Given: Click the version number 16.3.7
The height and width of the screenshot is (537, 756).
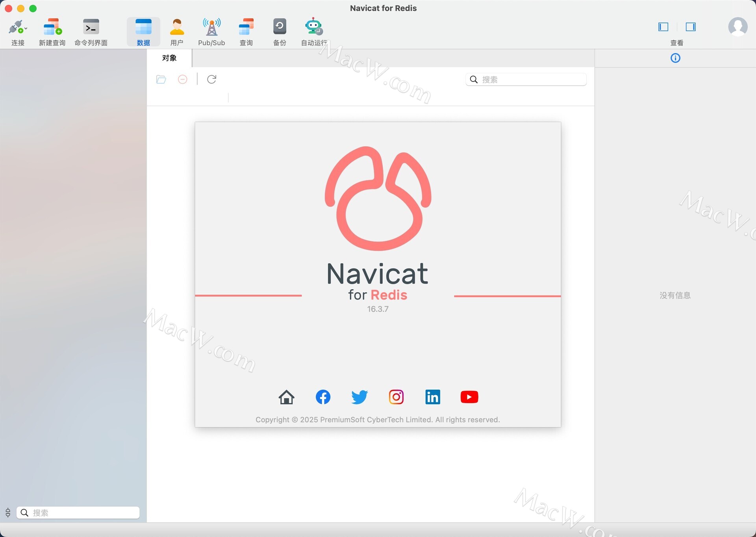Looking at the screenshot, I should (378, 309).
